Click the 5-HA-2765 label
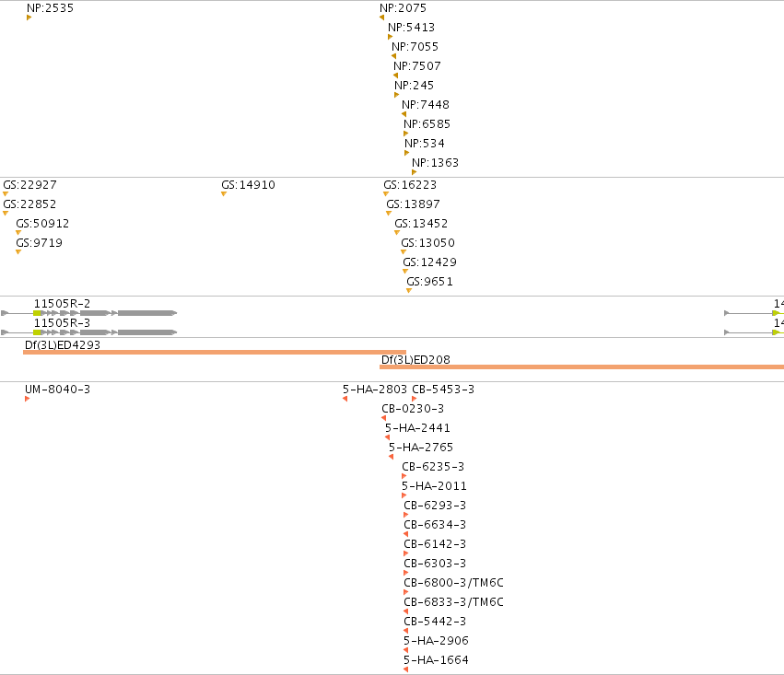The width and height of the screenshot is (784, 675). pos(421,448)
